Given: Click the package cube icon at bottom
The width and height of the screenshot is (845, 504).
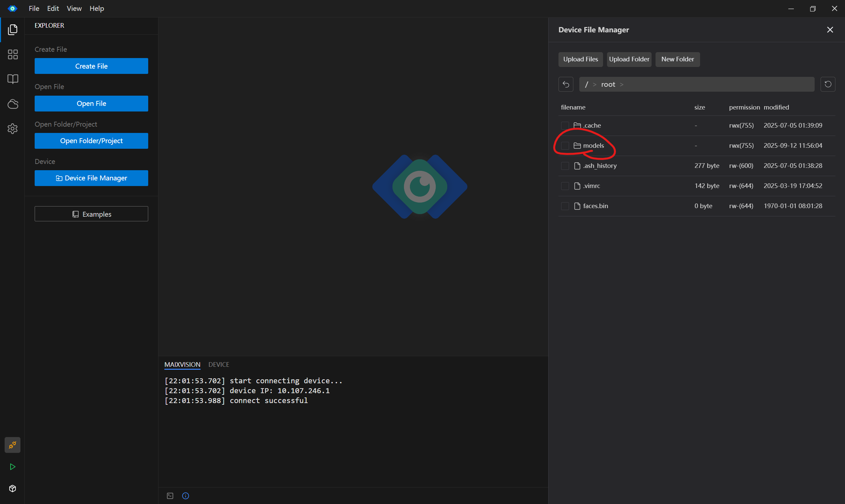Looking at the screenshot, I should pos(13,488).
